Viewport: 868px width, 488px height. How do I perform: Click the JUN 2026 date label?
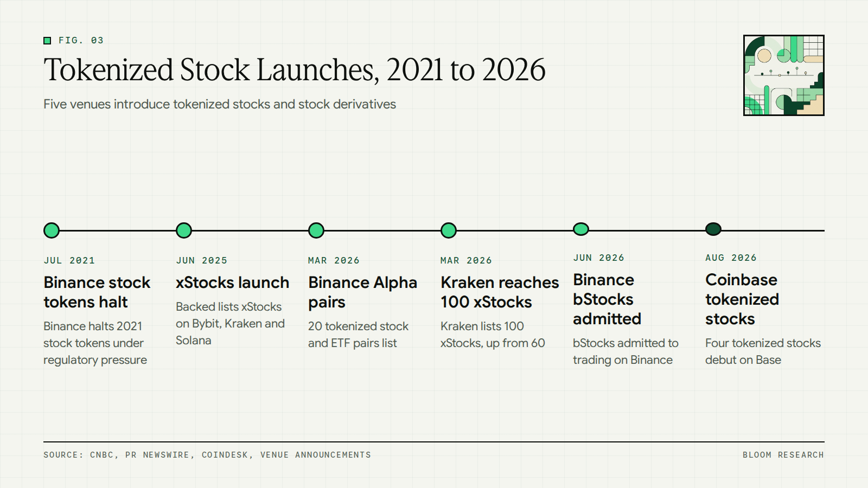tap(599, 258)
